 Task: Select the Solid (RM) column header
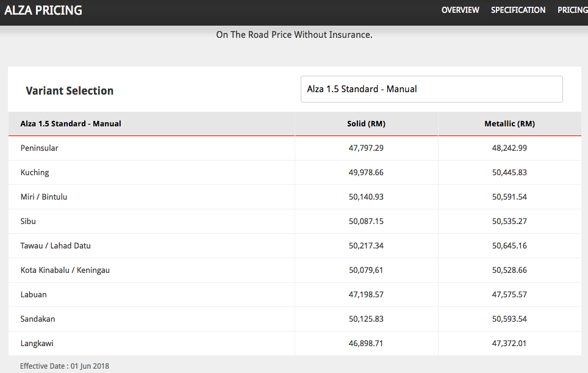(366, 124)
